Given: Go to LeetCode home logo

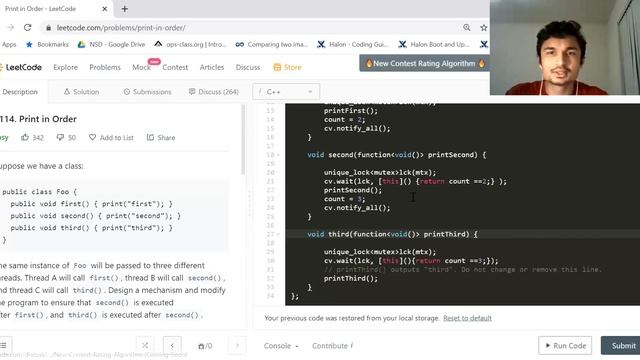Looking at the screenshot, I should 21,67.
